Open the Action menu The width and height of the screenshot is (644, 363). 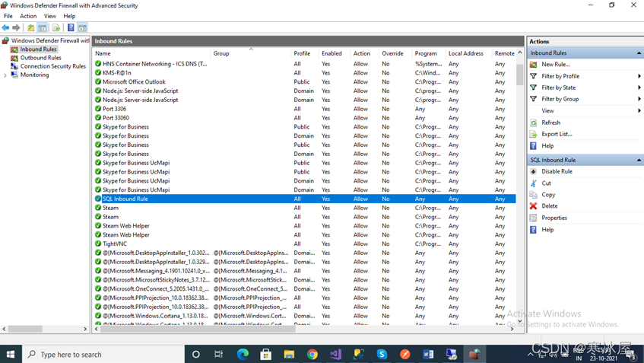(x=28, y=16)
